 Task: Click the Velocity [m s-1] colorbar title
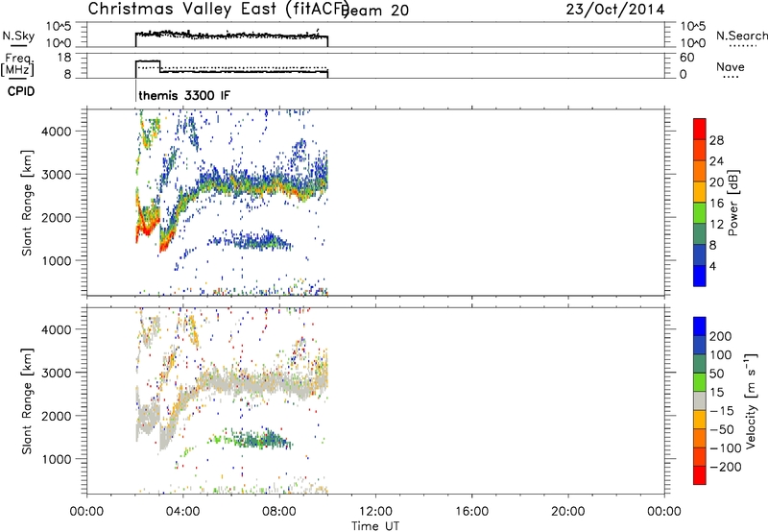pyautogui.click(x=751, y=400)
